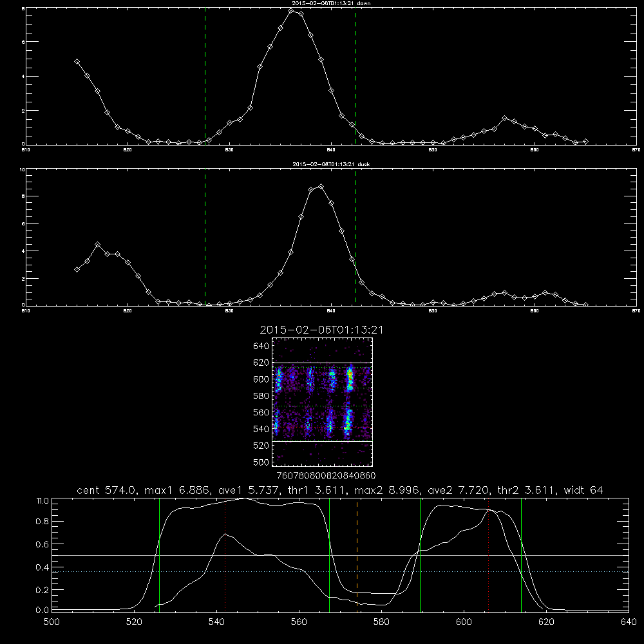Click the leftmost diamond on the dawn curve
Image resolution: width=644 pixels, height=644 pixels.
point(77,62)
